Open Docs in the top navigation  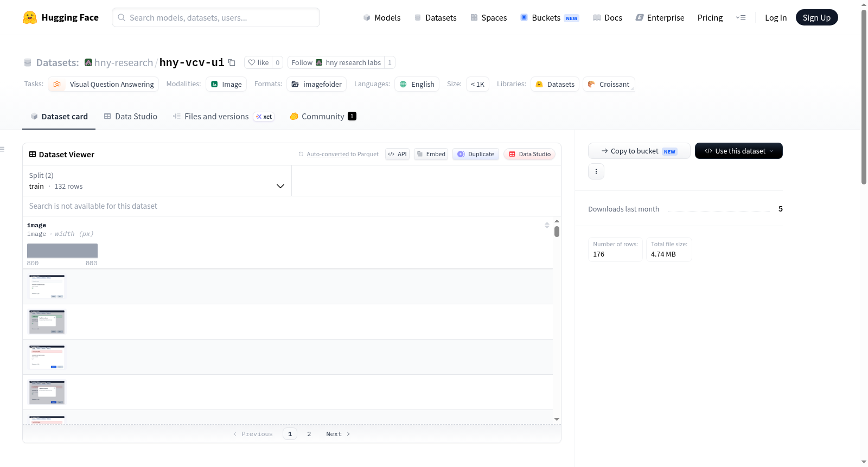coord(608,17)
